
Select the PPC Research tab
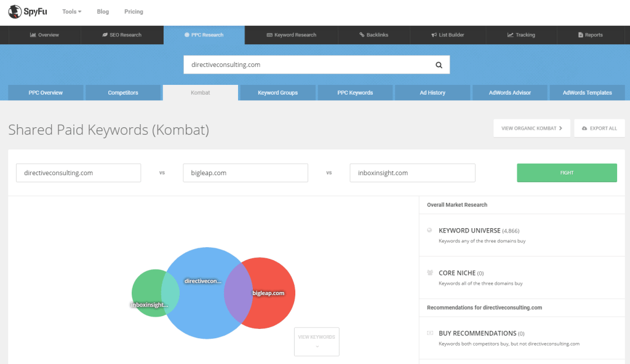204,35
